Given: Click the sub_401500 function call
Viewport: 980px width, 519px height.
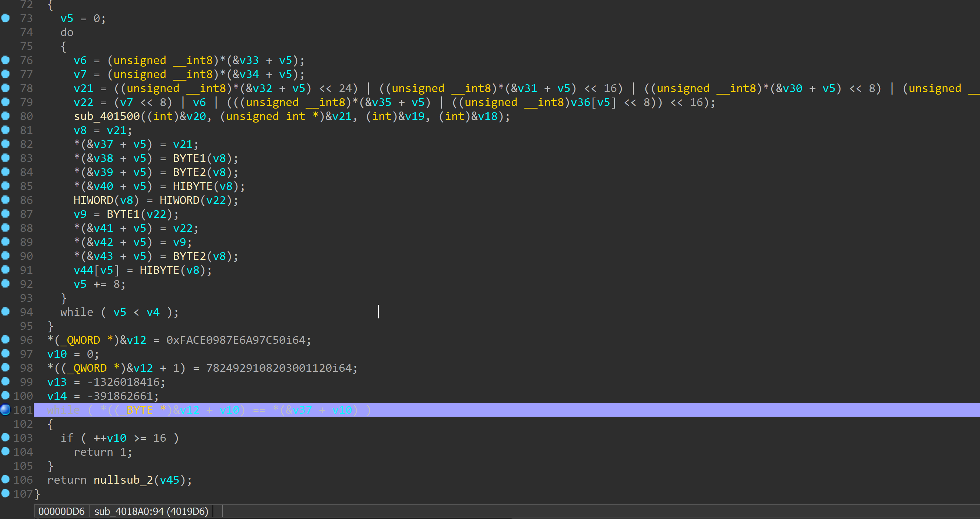Looking at the screenshot, I should 106,116.
